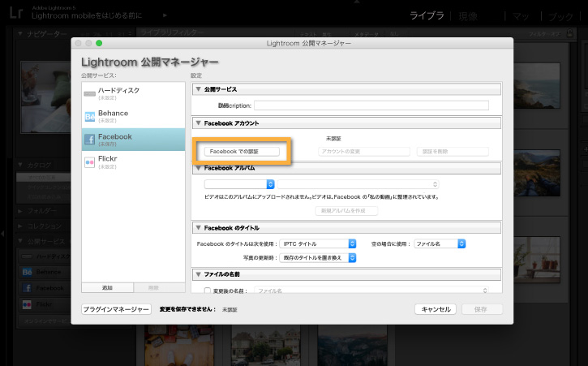The height and width of the screenshot is (366, 588).
Task: Click the Facebook service icon in the list
Action: 90,140
